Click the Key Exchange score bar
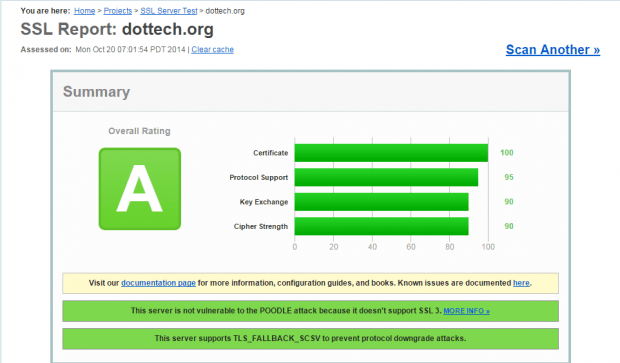The height and width of the screenshot is (363, 620). tap(382, 202)
